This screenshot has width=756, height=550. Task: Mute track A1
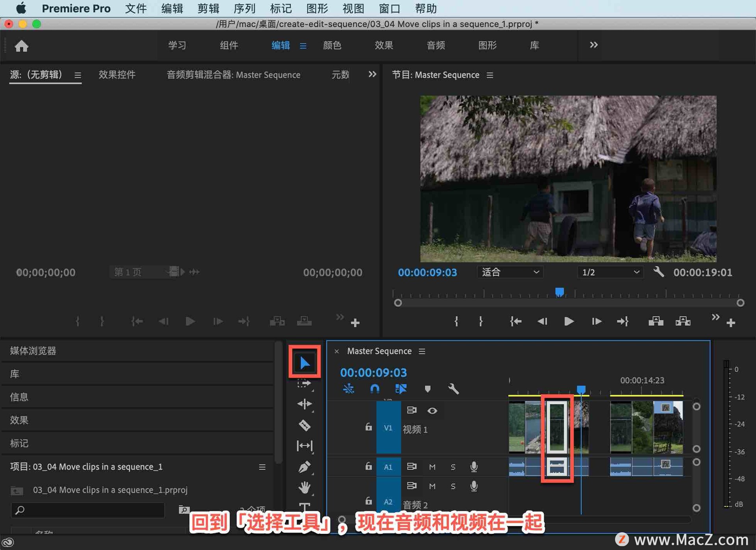coord(432,467)
